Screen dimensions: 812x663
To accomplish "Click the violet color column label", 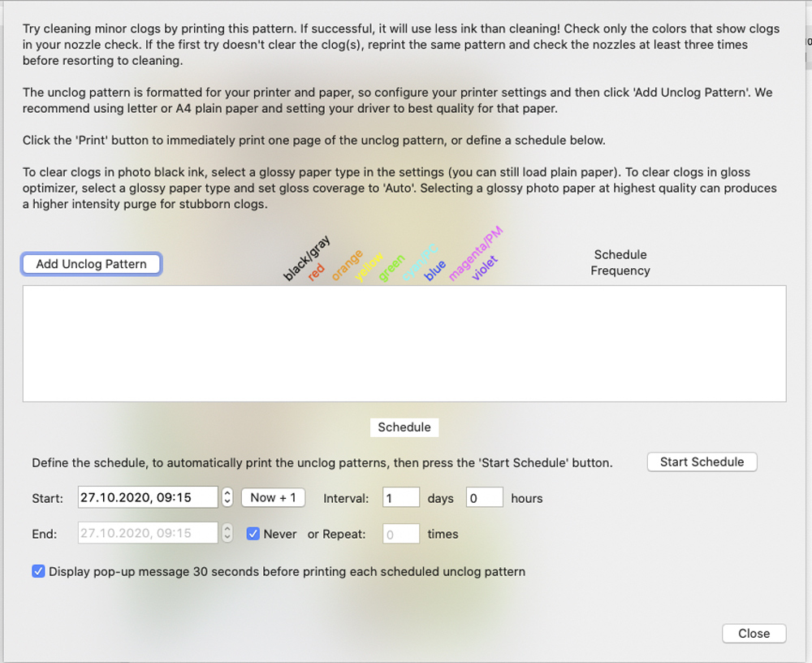I will coord(484,268).
